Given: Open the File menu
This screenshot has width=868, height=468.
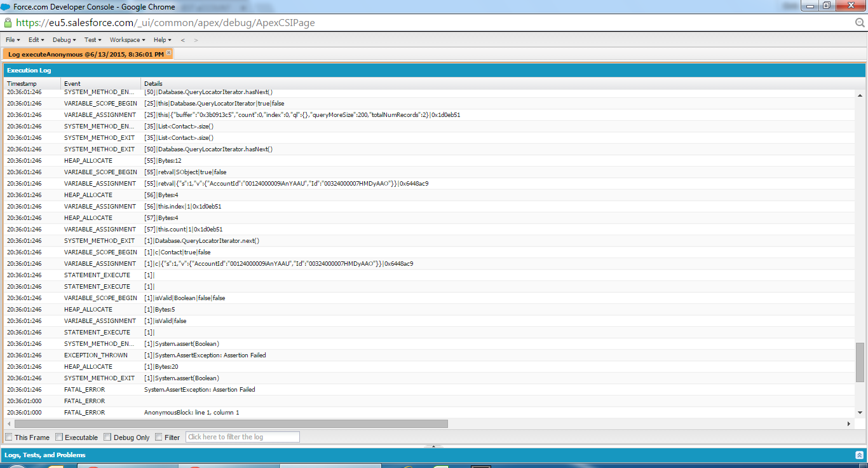Looking at the screenshot, I should 13,40.
